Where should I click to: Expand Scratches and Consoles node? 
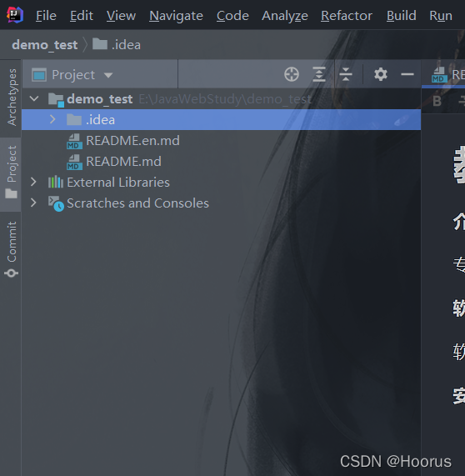click(33, 203)
